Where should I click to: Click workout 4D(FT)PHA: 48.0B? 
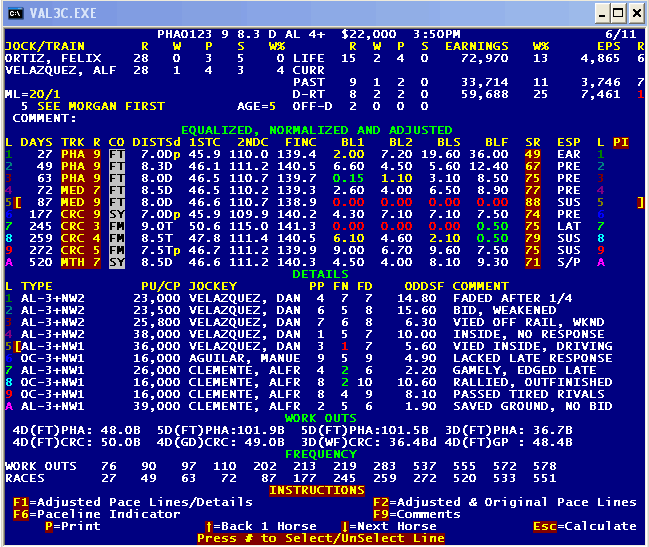point(77,430)
